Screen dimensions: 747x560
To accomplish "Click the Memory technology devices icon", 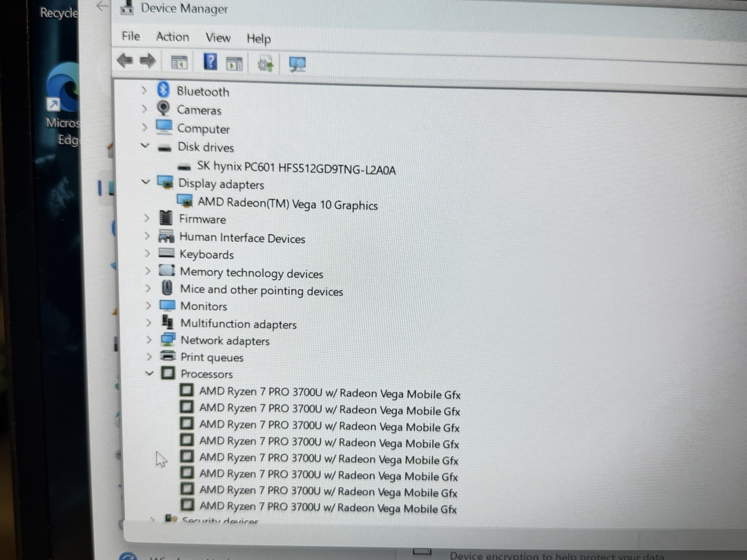I will click(167, 271).
